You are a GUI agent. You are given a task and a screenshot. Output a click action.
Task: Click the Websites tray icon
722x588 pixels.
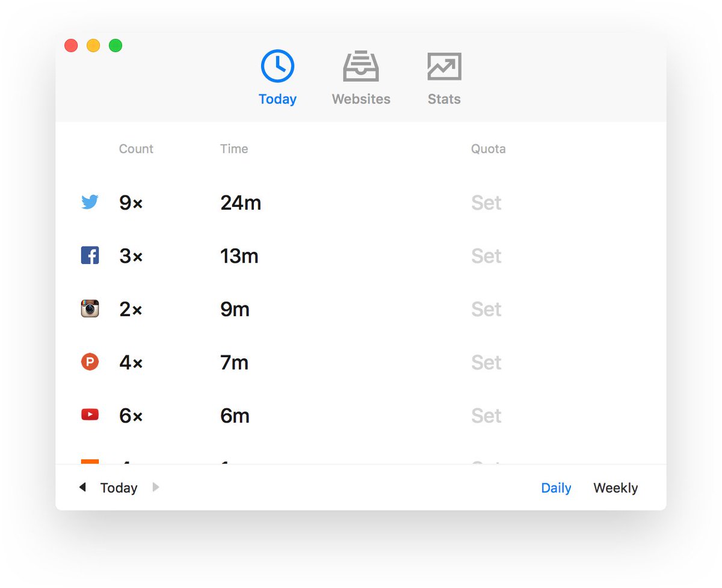point(360,66)
